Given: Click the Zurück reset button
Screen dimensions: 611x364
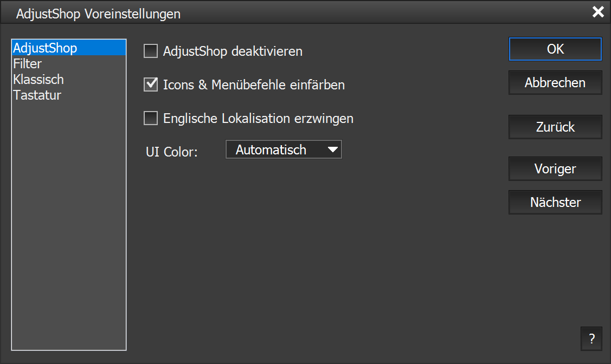Looking at the screenshot, I should (555, 127).
